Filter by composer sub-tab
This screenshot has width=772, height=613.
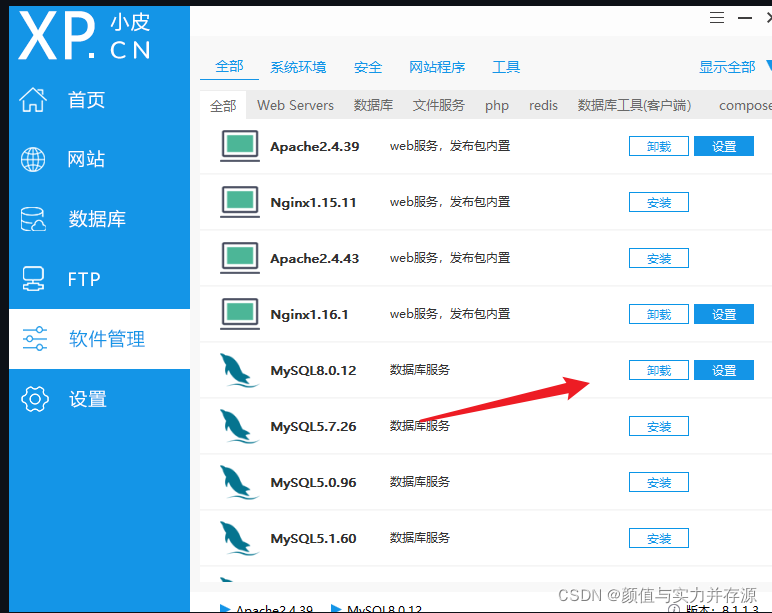pos(745,106)
